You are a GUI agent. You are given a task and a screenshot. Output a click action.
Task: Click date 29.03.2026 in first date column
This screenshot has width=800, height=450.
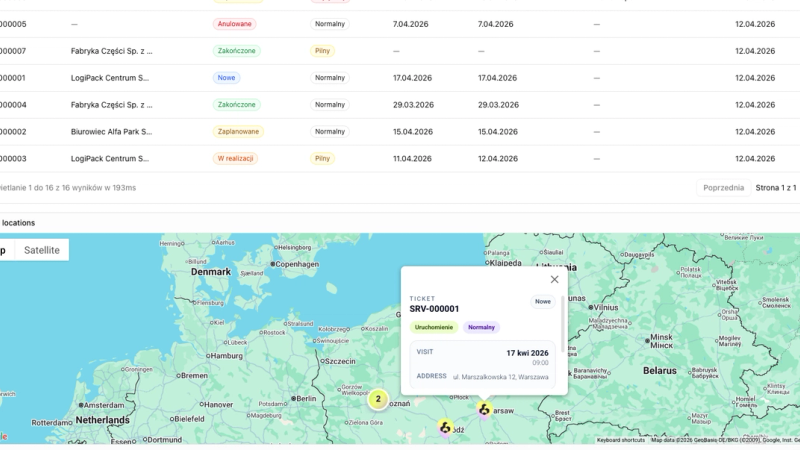coord(413,105)
